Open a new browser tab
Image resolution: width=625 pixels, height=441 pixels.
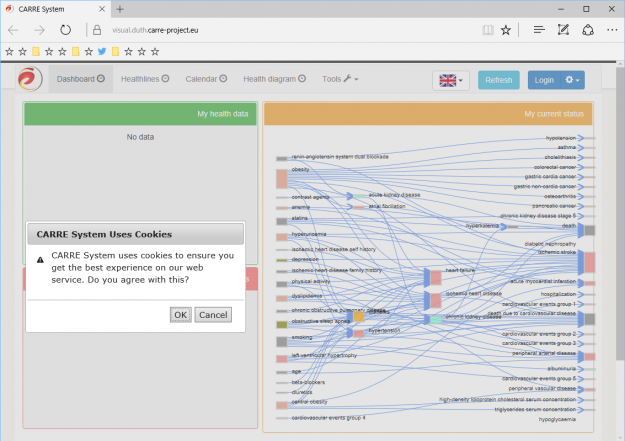120,9
